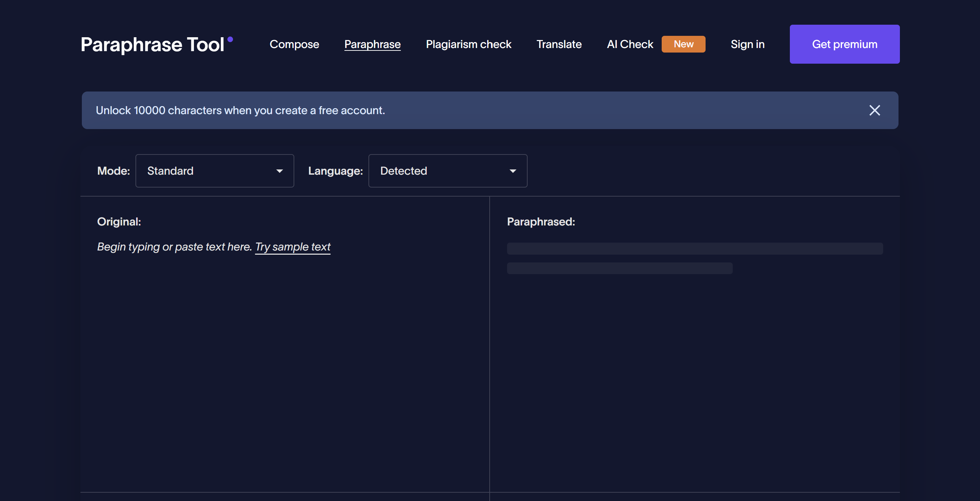Click the Try sample text link
Screen dimensions: 980x501
(293, 247)
